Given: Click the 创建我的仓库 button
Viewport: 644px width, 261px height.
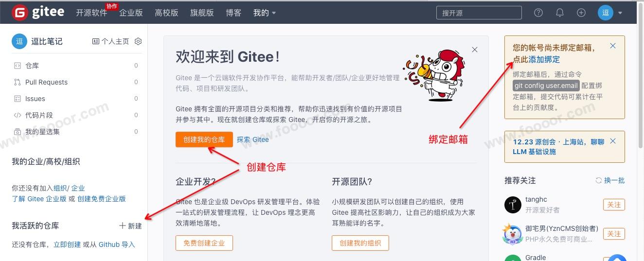Looking at the screenshot, I should pyautogui.click(x=204, y=139).
